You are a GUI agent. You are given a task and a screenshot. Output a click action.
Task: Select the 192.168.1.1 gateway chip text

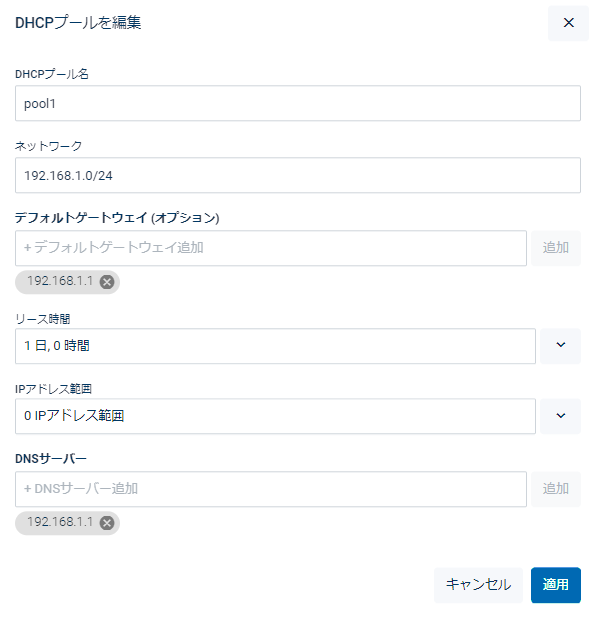coord(60,281)
